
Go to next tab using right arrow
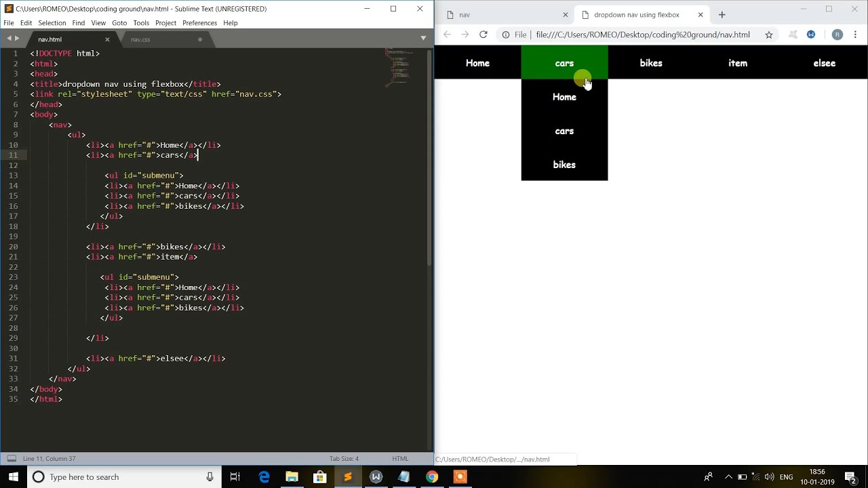(x=18, y=39)
